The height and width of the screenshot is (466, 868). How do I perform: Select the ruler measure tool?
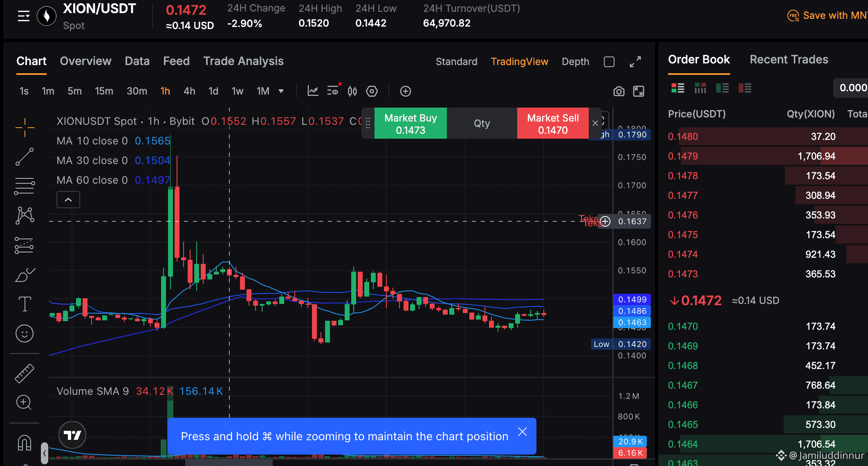[25, 373]
